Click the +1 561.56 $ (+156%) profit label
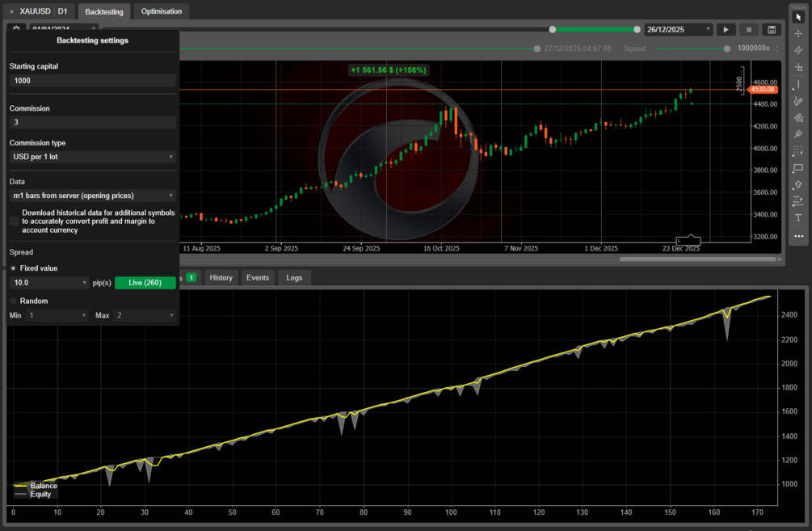812x531 pixels. pos(389,70)
